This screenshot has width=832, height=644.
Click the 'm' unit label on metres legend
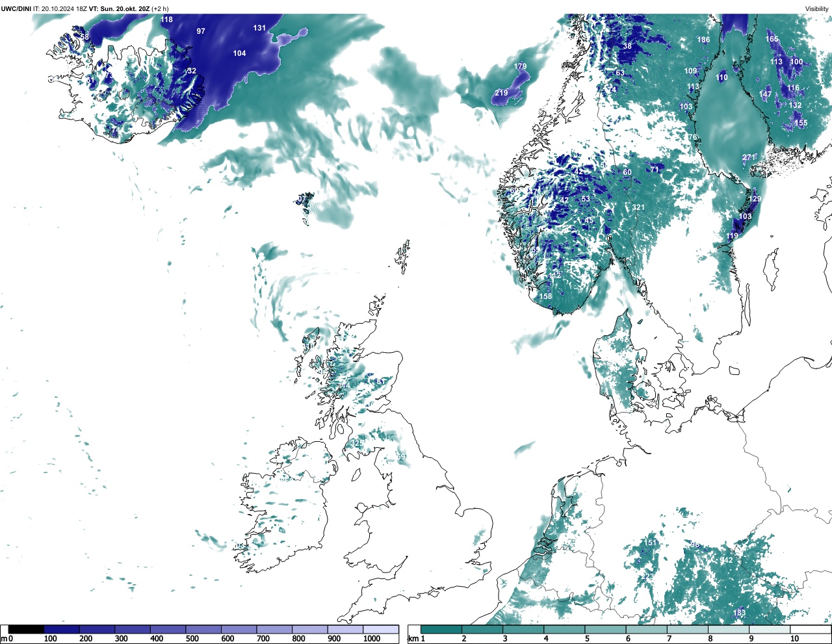(x=4, y=639)
